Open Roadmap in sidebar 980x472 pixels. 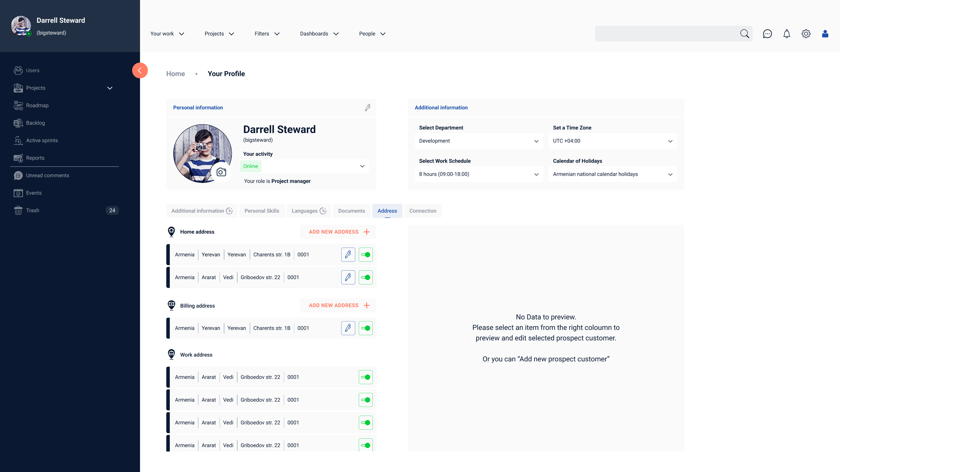37,105
